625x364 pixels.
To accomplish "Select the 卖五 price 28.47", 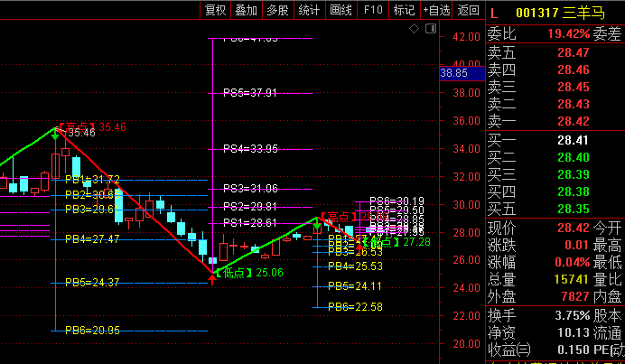I will pos(574,52).
